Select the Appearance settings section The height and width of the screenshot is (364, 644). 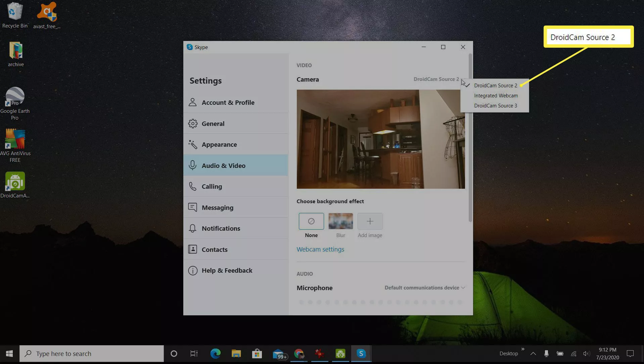pos(235,144)
